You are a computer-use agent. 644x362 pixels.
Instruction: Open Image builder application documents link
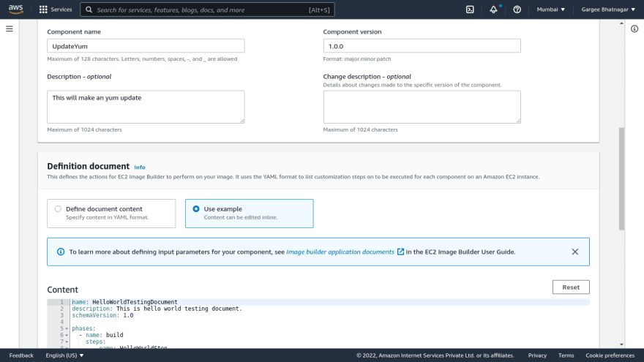340,252
